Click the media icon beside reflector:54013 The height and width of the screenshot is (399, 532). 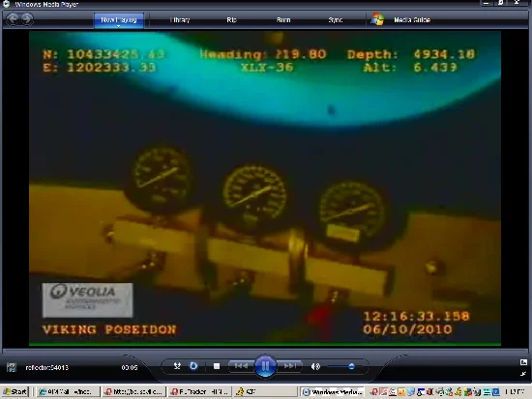click(12, 367)
